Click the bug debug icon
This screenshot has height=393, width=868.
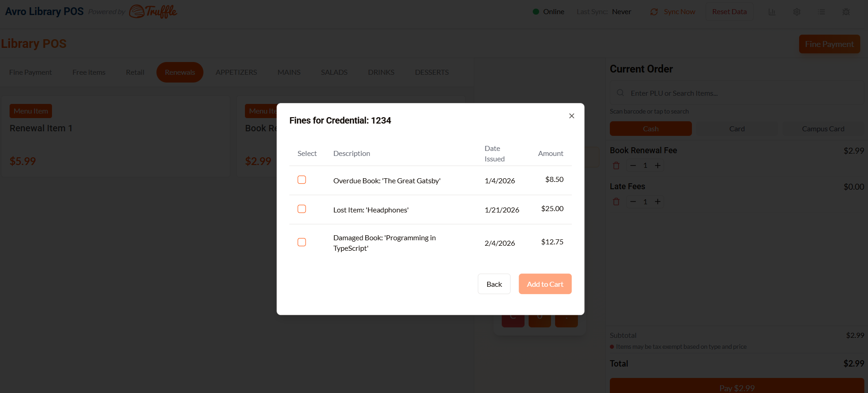tap(846, 12)
